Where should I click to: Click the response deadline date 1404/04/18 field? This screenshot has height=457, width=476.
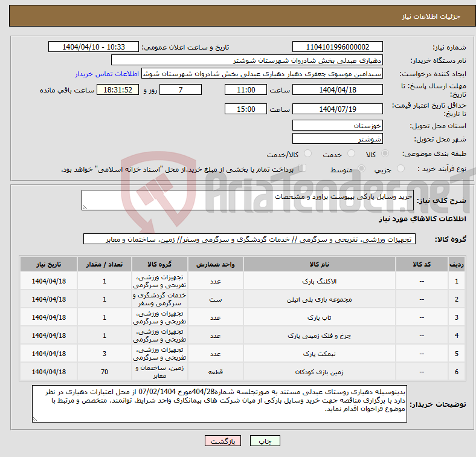click(337, 89)
